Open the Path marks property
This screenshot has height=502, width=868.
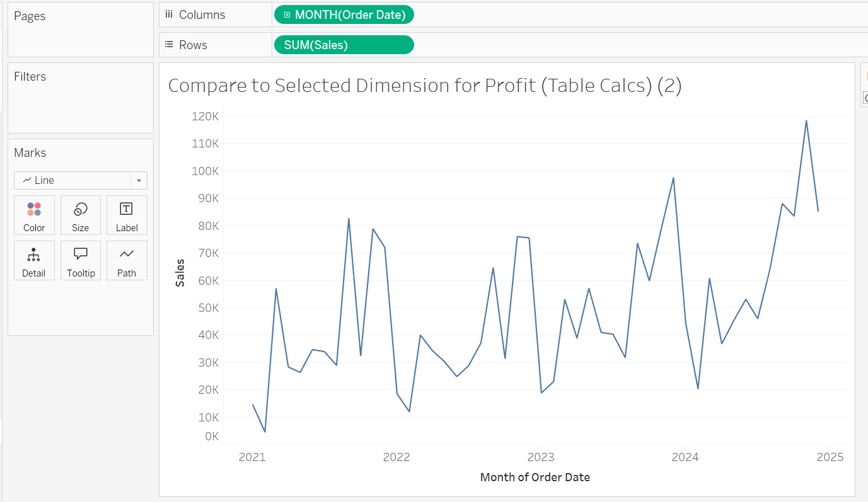point(127,260)
